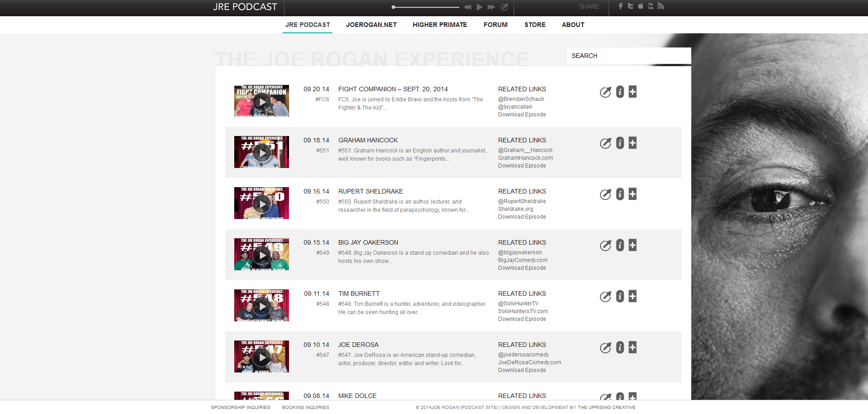Expand the Fight Companion episode with plus icon

click(x=632, y=92)
